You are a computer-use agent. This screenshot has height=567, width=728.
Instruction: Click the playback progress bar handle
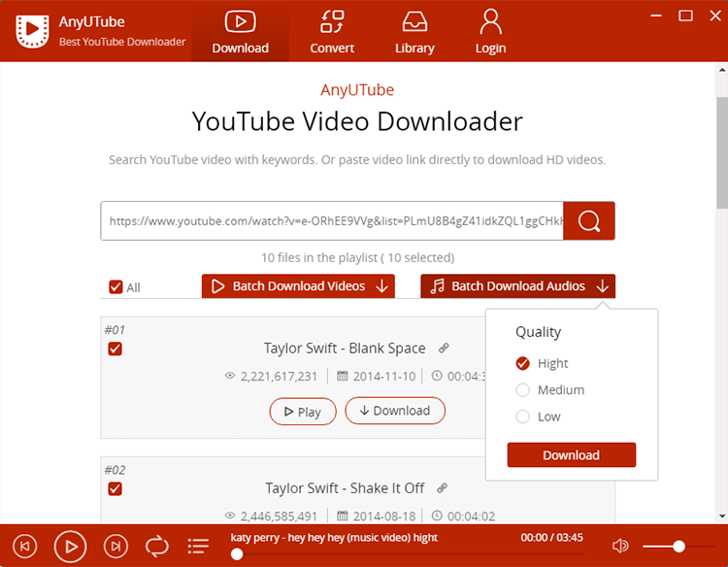(237, 554)
